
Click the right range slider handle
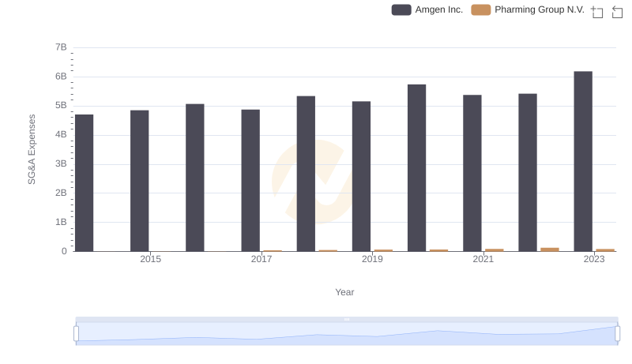pos(618,333)
